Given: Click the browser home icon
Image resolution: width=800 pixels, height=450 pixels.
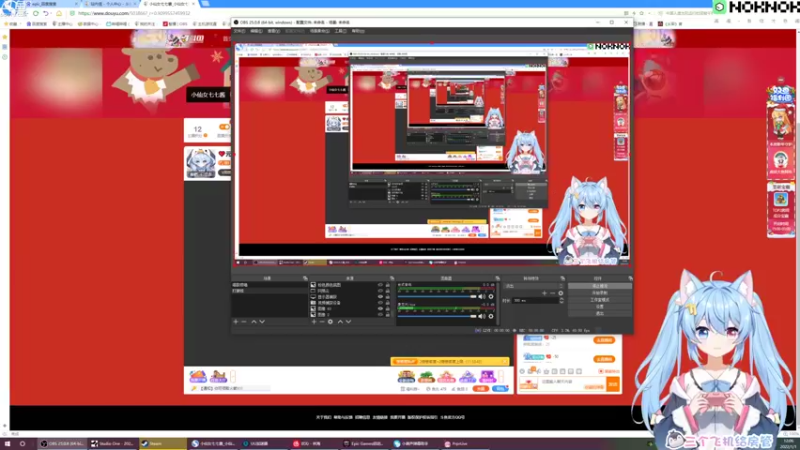Looking at the screenshot, I should click(x=59, y=13).
